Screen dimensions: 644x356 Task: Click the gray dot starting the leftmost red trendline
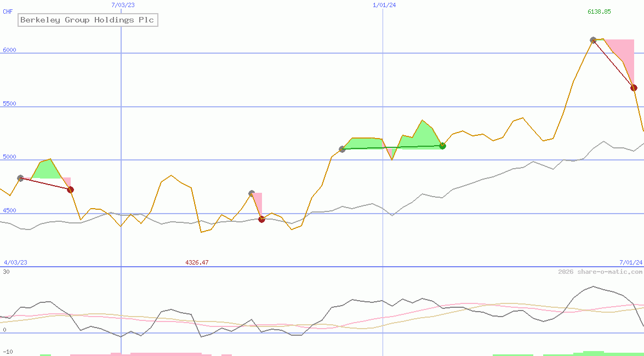20,177
